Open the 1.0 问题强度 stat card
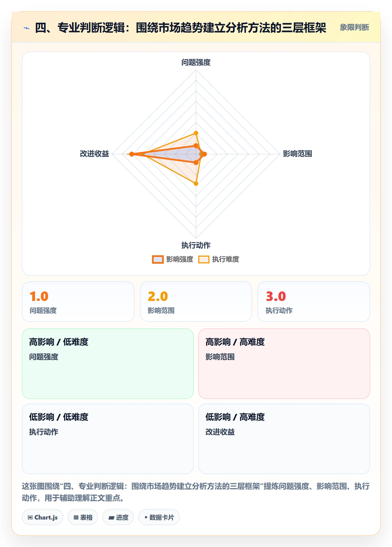 [x=78, y=302]
